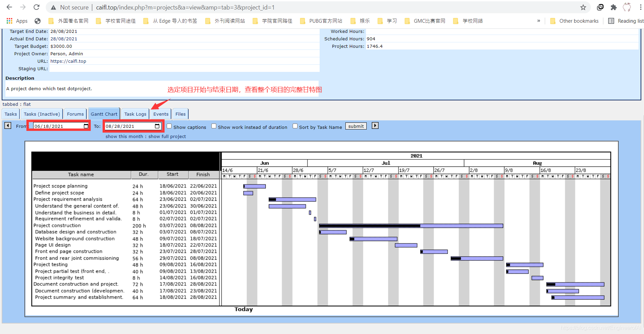The height and width of the screenshot is (334, 644).
Task: Switch to the Task Logs tab
Action: (135, 114)
